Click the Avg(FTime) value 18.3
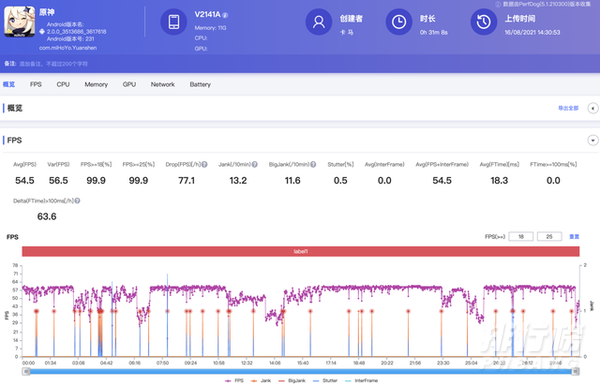This screenshot has height=386, width=600. coord(499,181)
